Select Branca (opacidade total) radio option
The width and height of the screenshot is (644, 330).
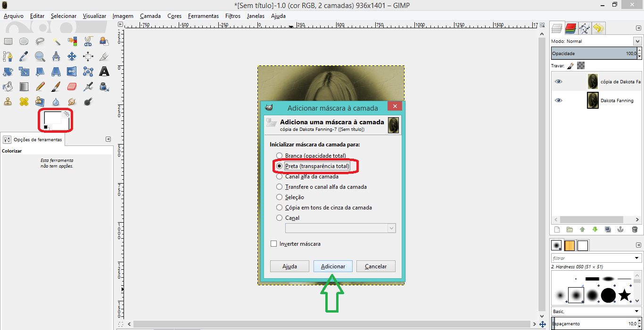[280, 156]
